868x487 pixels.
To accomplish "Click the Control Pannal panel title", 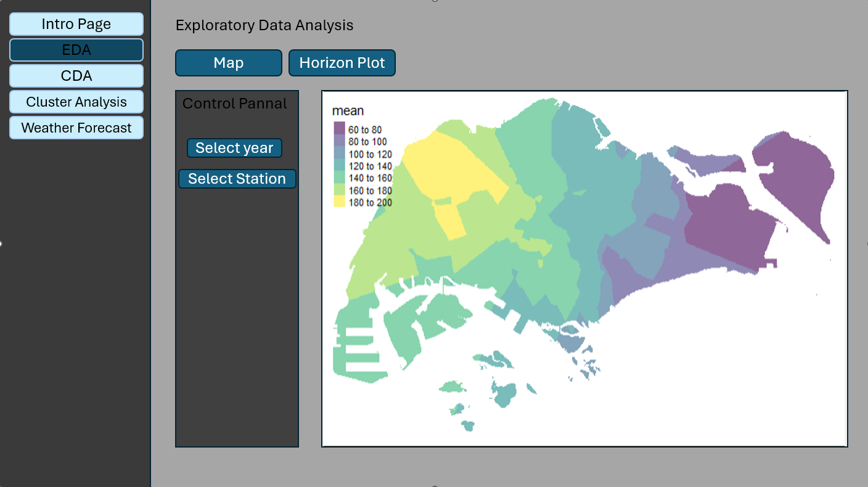I will pos(235,104).
